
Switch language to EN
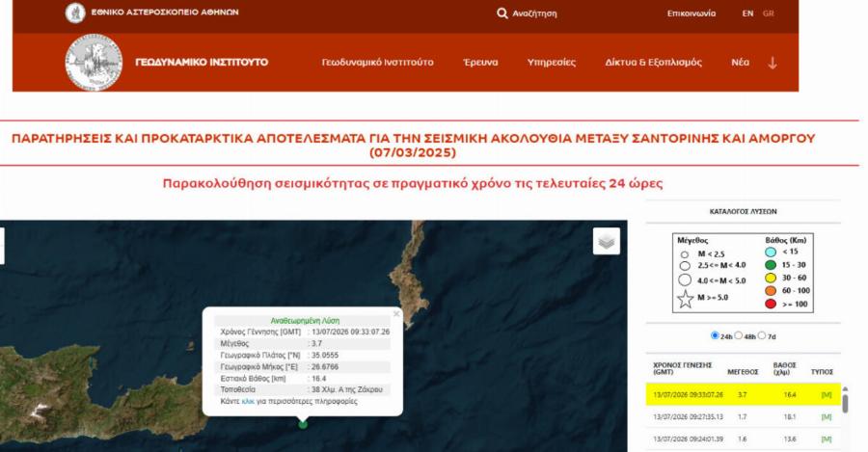coord(747,13)
